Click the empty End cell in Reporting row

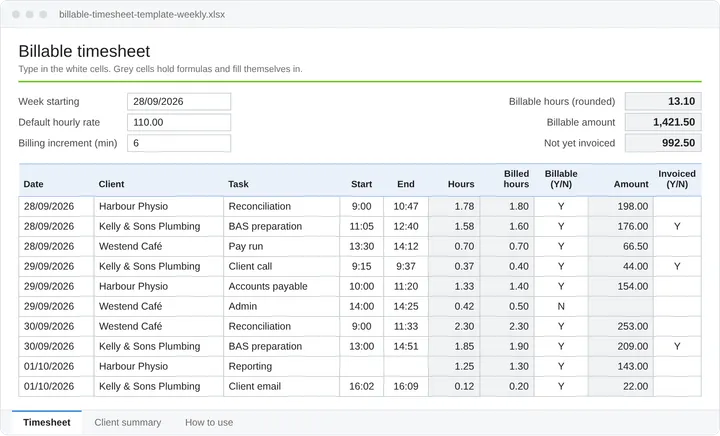click(x=406, y=366)
